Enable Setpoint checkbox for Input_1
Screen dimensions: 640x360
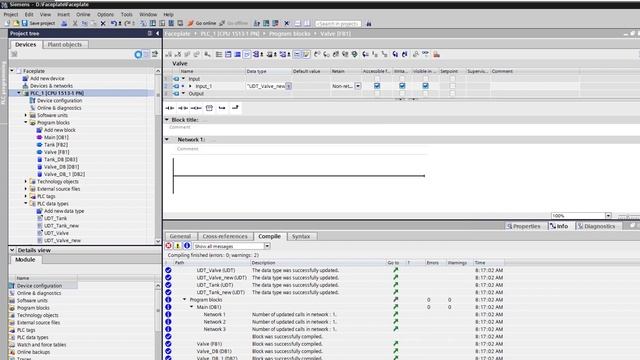[452, 86]
